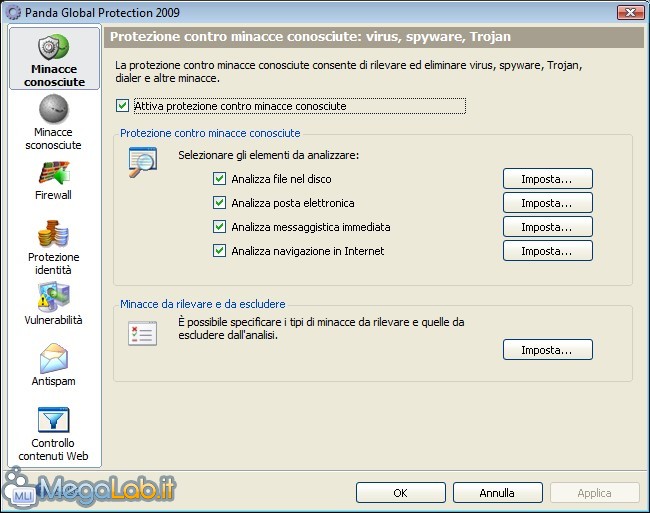Switch to the Firewall label
650x513 pixels.
pos(53,195)
